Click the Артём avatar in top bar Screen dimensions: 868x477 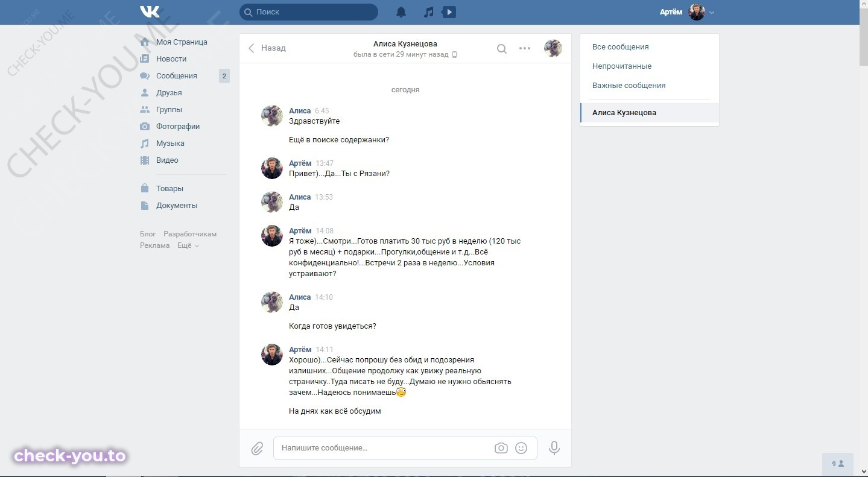pyautogui.click(x=697, y=12)
